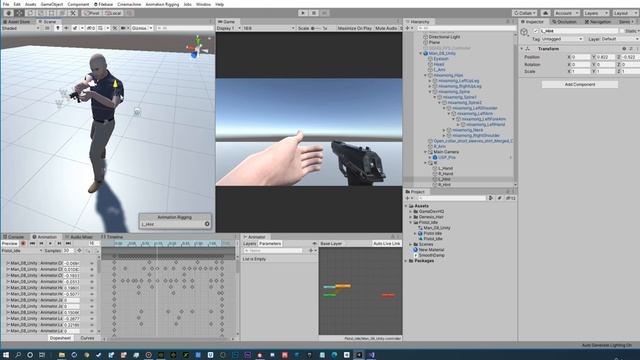
Task: Select the Rotate tool in Unity toolbar
Action: 30,13
